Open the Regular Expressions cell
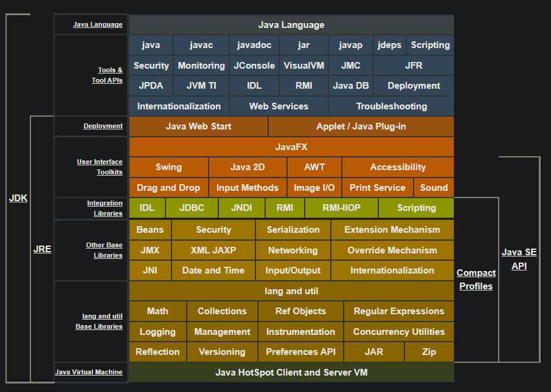Viewport: 551px width, 392px height. point(399,311)
